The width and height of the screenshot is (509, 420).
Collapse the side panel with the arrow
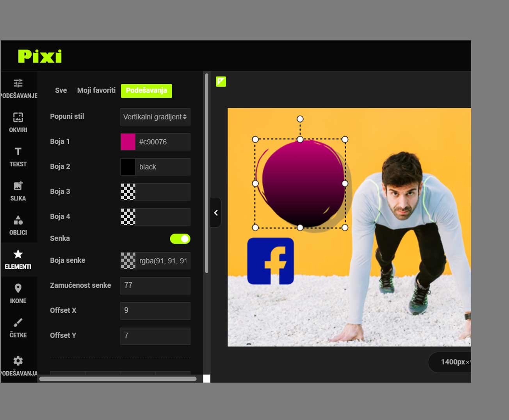coord(215,213)
